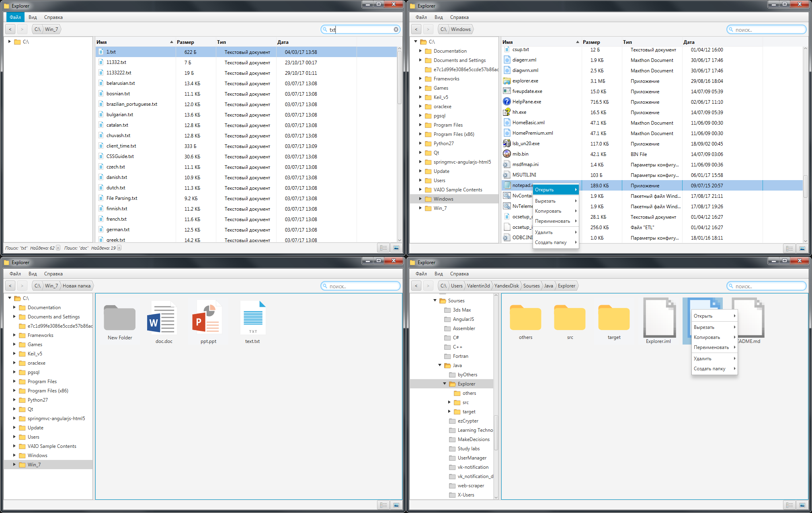Clear the txt search field with X icon

(396, 29)
